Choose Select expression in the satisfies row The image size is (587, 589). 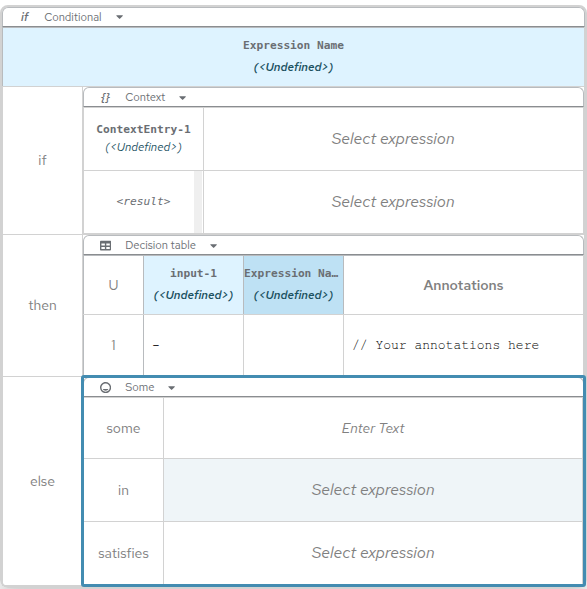click(373, 553)
